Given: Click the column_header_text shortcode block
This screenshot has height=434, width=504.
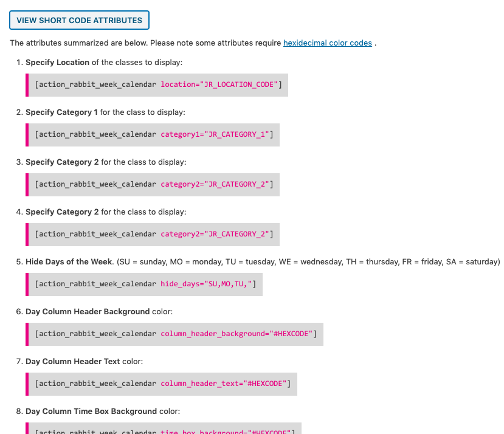Looking at the screenshot, I should point(162,384).
